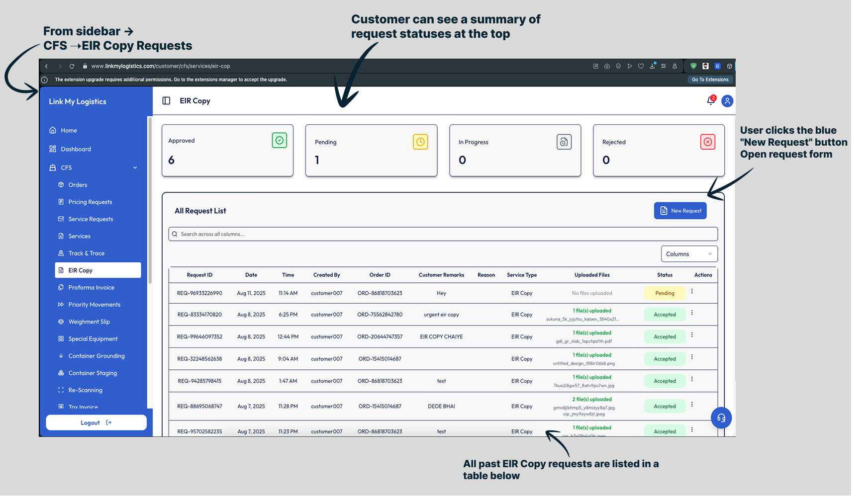Click the sidebar vertical scrollbar
Viewport: 868px width, 499px height.
(150, 199)
